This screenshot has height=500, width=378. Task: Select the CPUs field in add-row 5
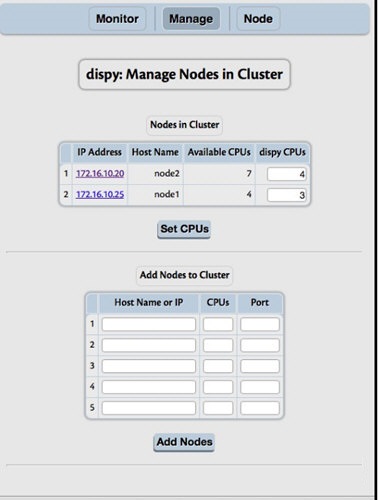click(x=218, y=408)
